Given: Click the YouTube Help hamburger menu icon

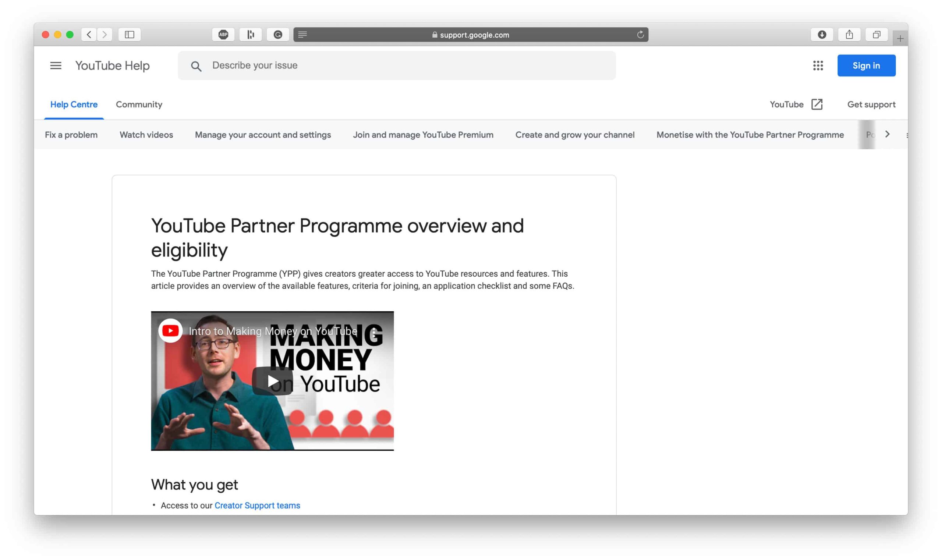Looking at the screenshot, I should coord(55,65).
